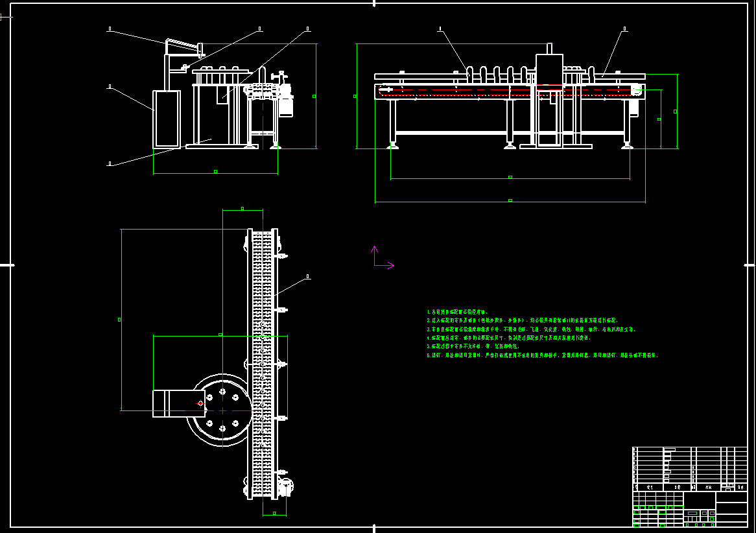Select the bottom-left balloon under the side view
This screenshot has height=533, width=756.
110,164
